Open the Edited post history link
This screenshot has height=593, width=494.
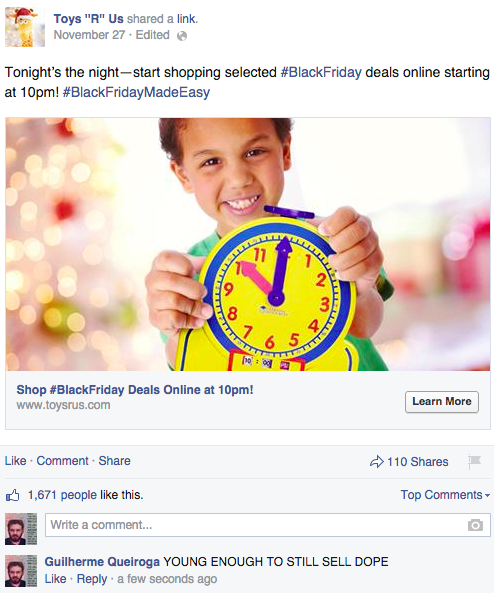[x=152, y=35]
